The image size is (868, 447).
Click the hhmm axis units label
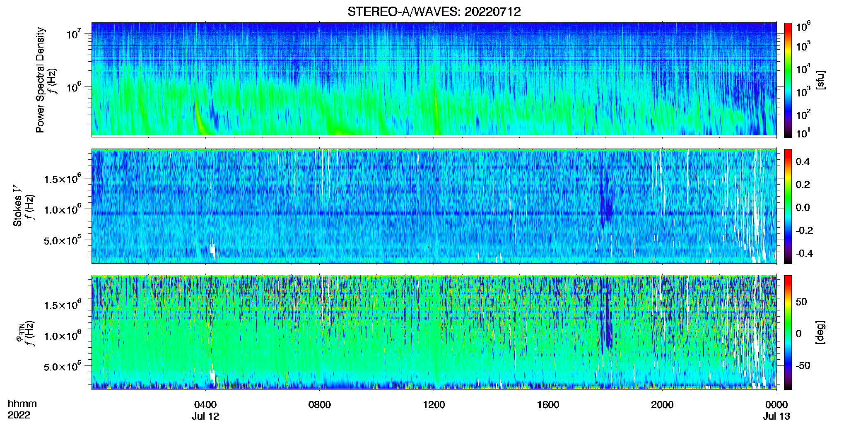coord(22,404)
